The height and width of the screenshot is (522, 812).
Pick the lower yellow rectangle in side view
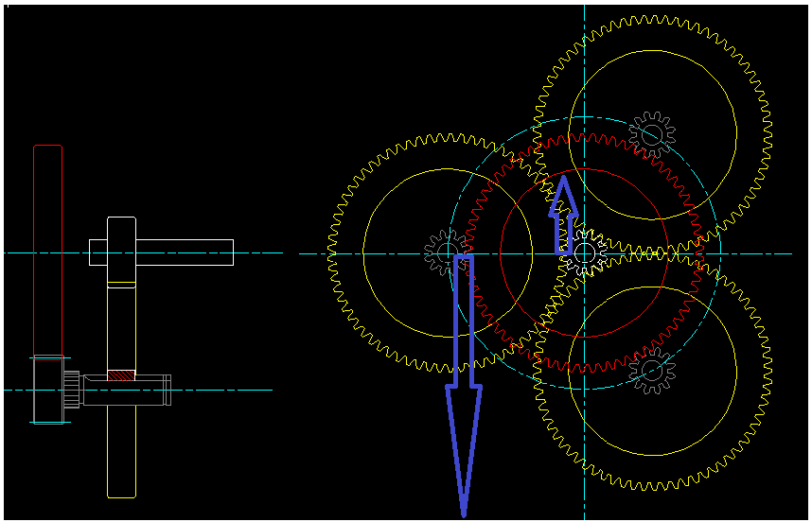click(x=122, y=452)
